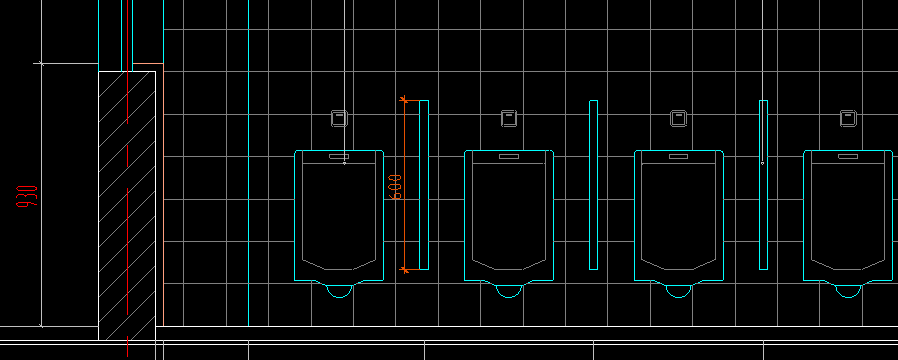Click the drain trap semicircle under the first urinal

(x=339, y=291)
